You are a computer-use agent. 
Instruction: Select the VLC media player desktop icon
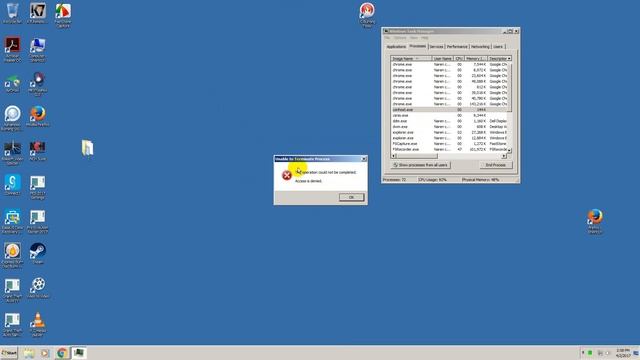tap(38, 324)
